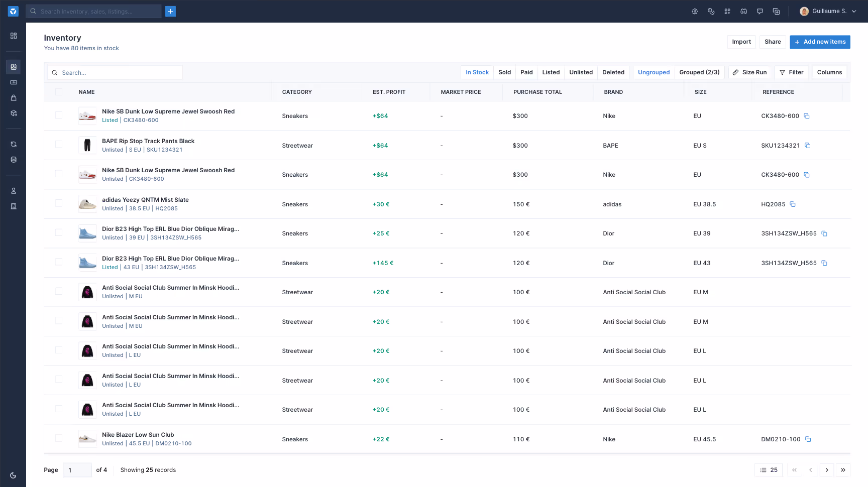This screenshot has height=487, width=868.
Task: Switch to the Deleted tab
Action: (613, 72)
